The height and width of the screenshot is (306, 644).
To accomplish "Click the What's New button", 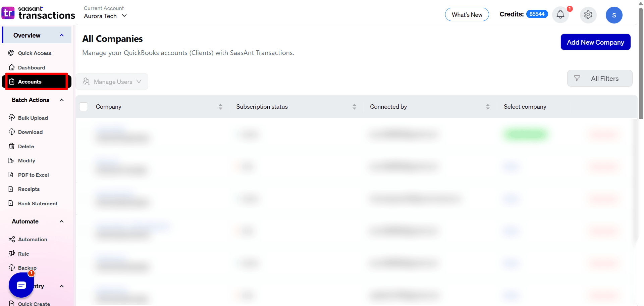I will pos(467,14).
